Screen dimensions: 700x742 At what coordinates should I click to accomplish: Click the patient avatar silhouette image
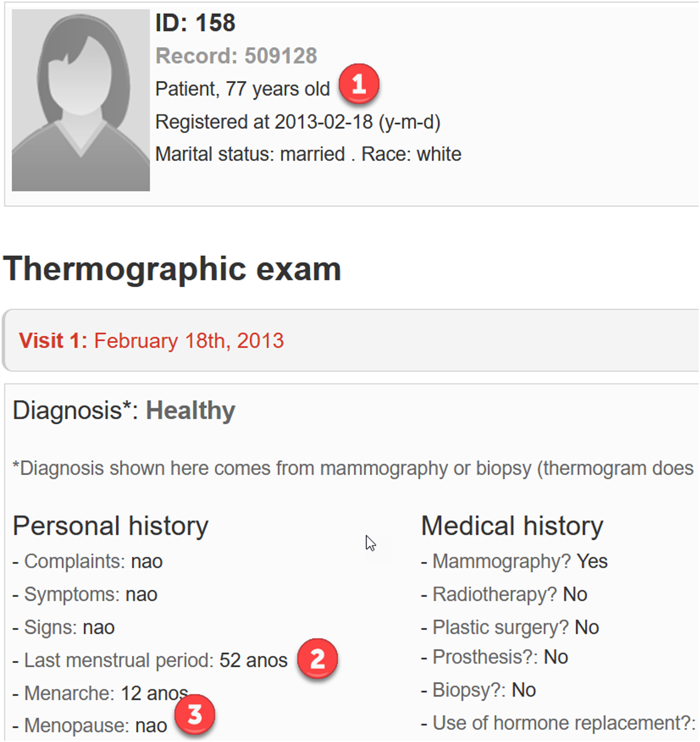pyautogui.click(x=81, y=100)
